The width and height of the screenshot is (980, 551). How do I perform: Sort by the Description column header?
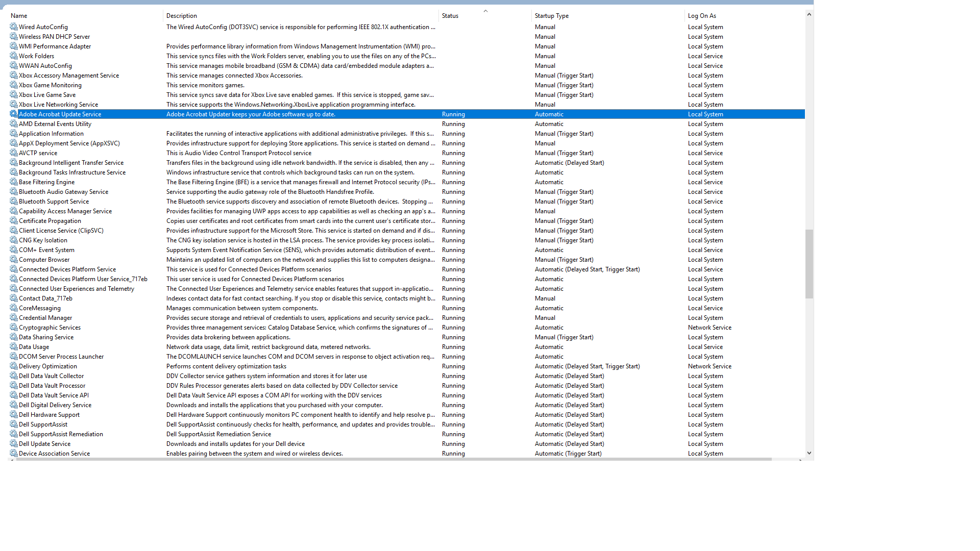tap(301, 16)
